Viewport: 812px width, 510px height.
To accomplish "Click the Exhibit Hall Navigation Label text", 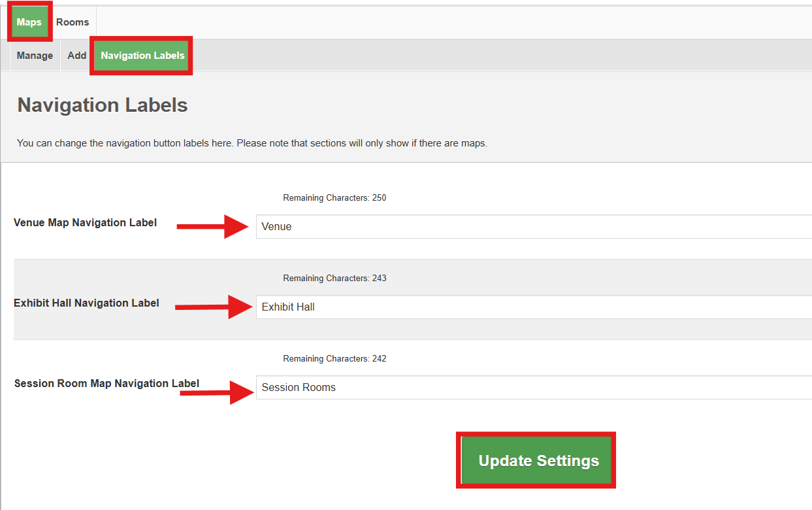I will tap(86, 303).
